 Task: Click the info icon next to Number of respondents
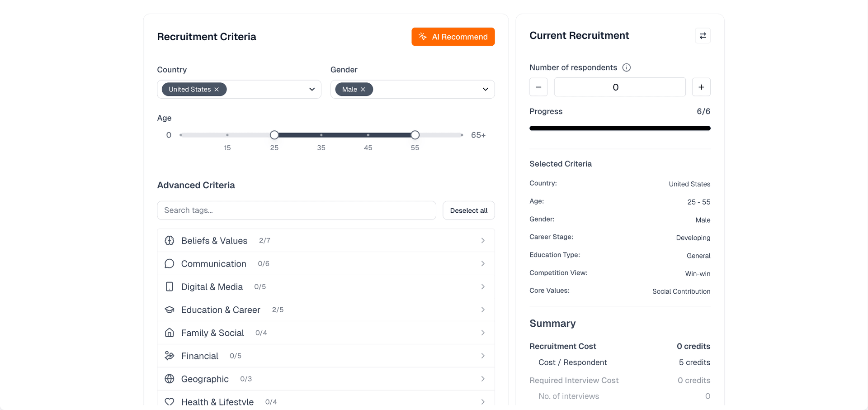coord(626,67)
